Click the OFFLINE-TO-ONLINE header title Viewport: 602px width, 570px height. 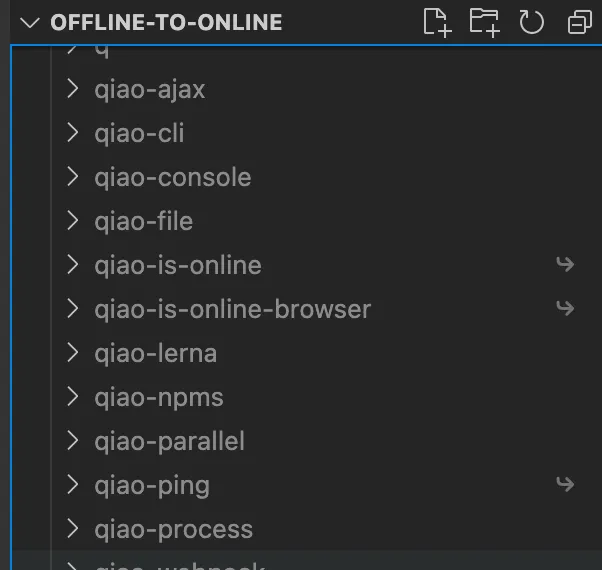click(166, 22)
